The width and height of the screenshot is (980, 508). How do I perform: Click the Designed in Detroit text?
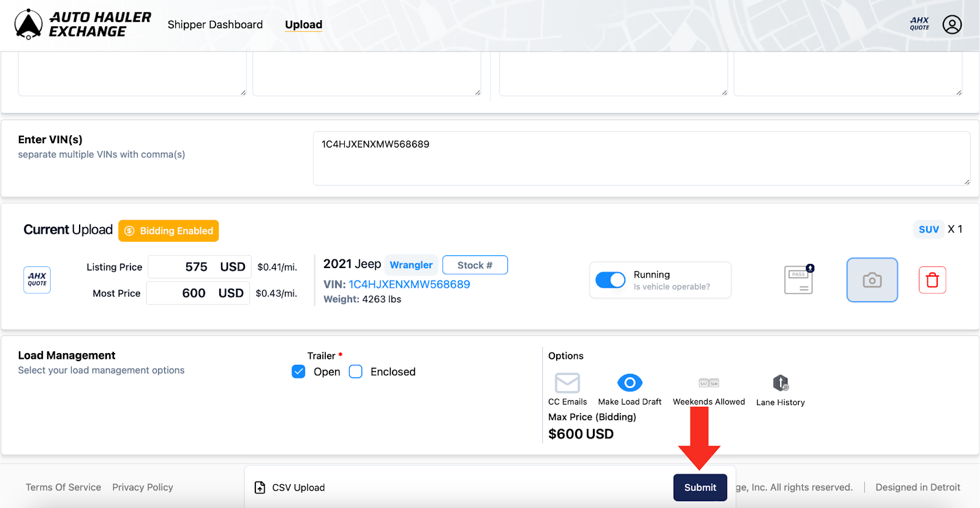click(x=918, y=487)
